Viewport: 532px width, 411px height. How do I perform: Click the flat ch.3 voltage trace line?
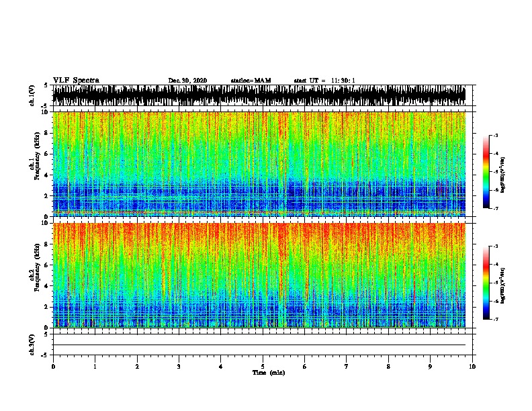point(259,345)
